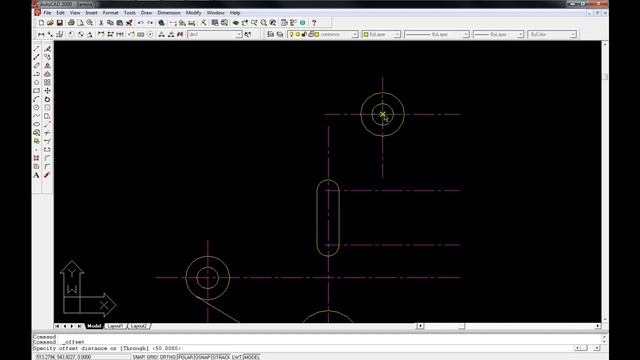The width and height of the screenshot is (640, 360).
Task: Select the Offset modify tool
Action: pos(47,74)
